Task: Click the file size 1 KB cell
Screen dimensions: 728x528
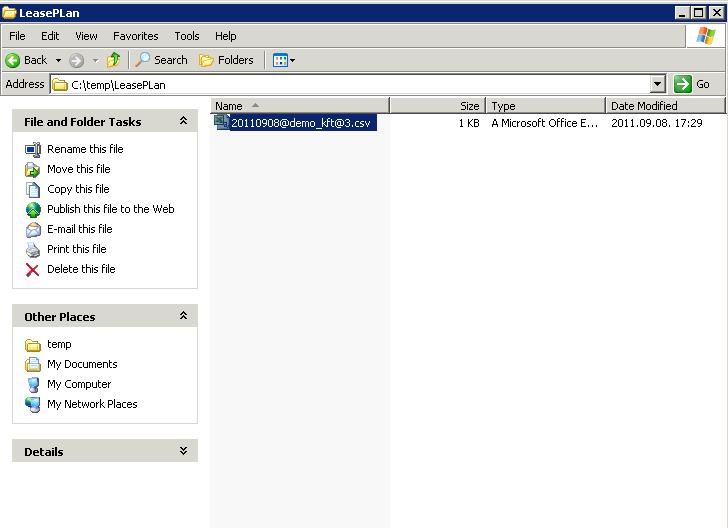Action: point(468,123)
